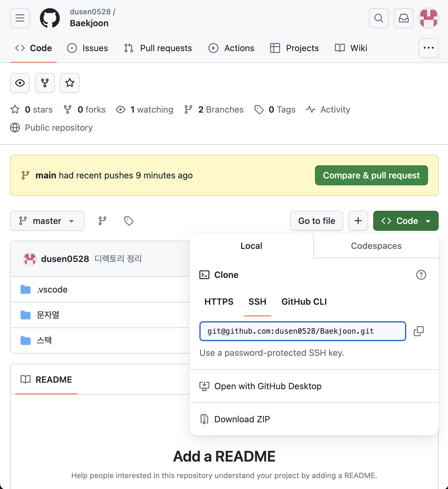Toggle watch with the eye icon button

pos(20,83)
